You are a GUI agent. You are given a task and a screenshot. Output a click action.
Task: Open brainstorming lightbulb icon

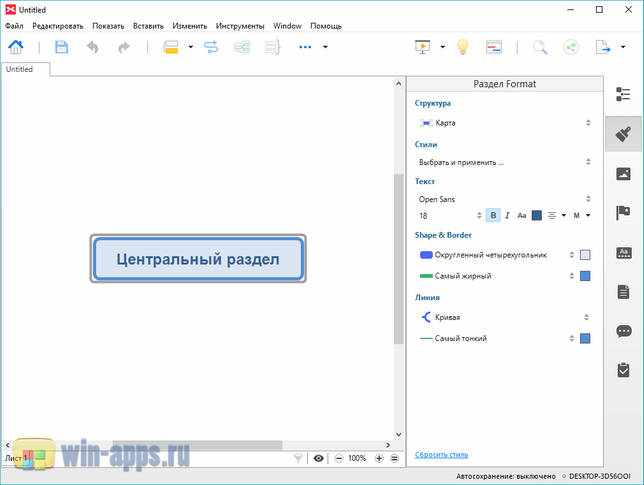(x=462, y=47)
